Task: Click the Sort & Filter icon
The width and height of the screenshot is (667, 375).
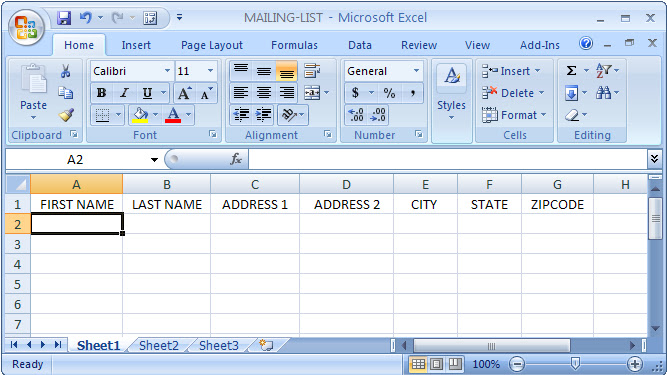Action: [x=603, y=71]
